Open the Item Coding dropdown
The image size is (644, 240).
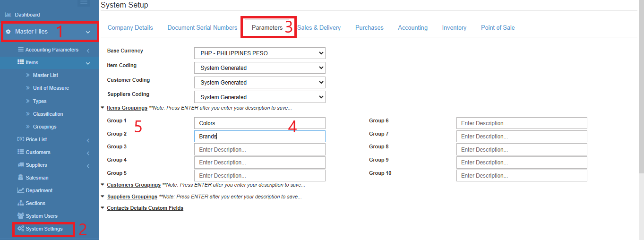[259, 68]
